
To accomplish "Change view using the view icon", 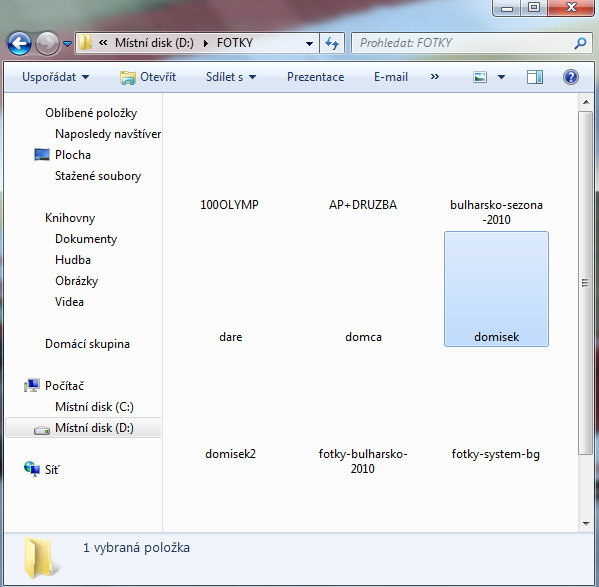I will pyautogui.click(x=480, y=77).
